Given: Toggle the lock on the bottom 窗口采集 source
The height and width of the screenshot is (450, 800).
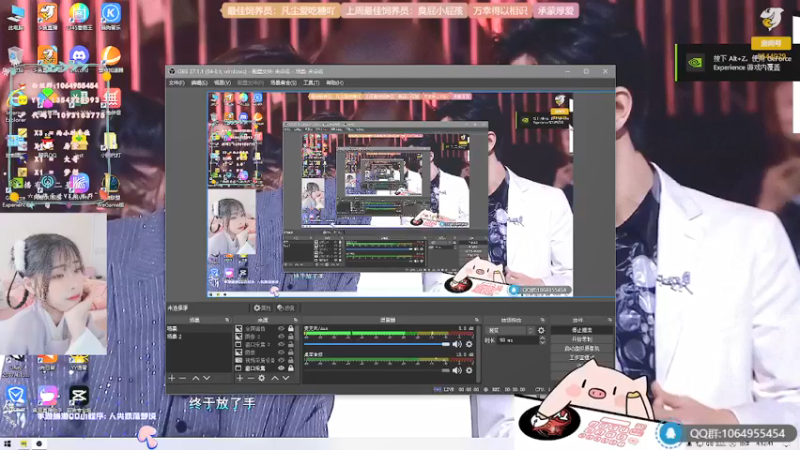Looking at the screenshot, I should [291, 368].
